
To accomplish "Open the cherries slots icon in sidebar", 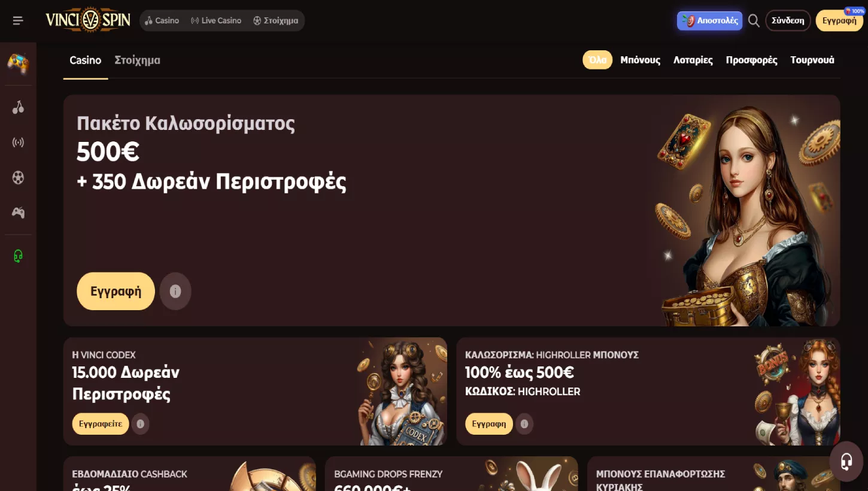I will 18,107.
